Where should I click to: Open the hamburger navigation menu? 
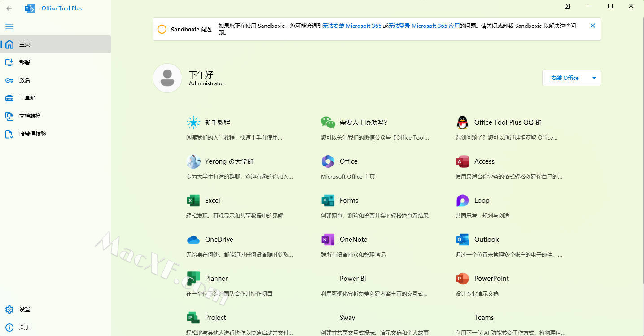point(9,26)
